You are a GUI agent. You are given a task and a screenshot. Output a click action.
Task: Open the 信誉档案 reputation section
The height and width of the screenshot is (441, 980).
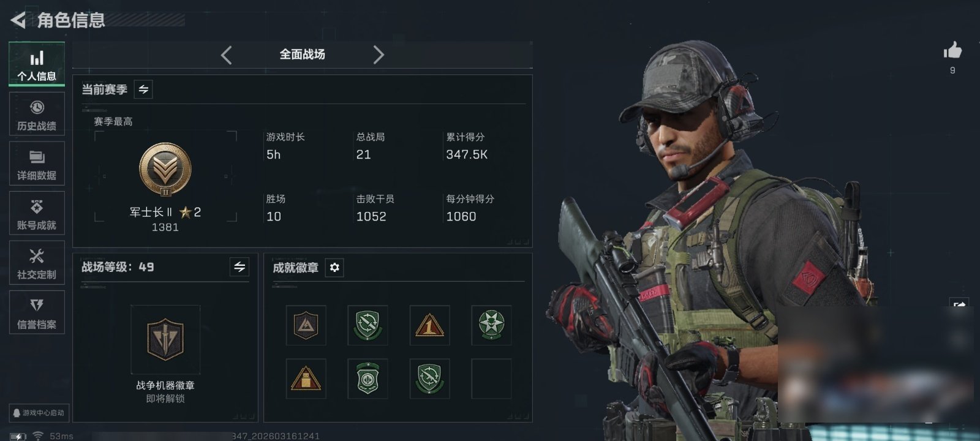coord(37,312)
